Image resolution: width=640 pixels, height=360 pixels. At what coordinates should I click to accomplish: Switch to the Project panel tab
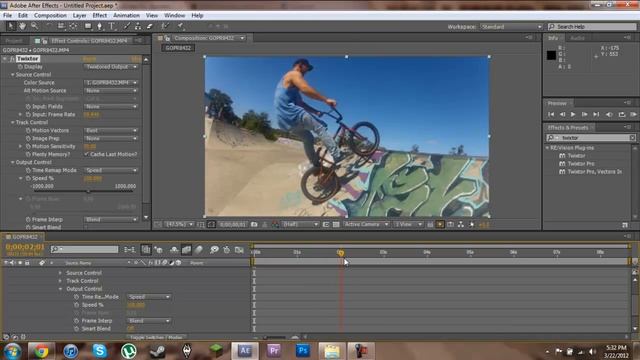coord(14,41)
